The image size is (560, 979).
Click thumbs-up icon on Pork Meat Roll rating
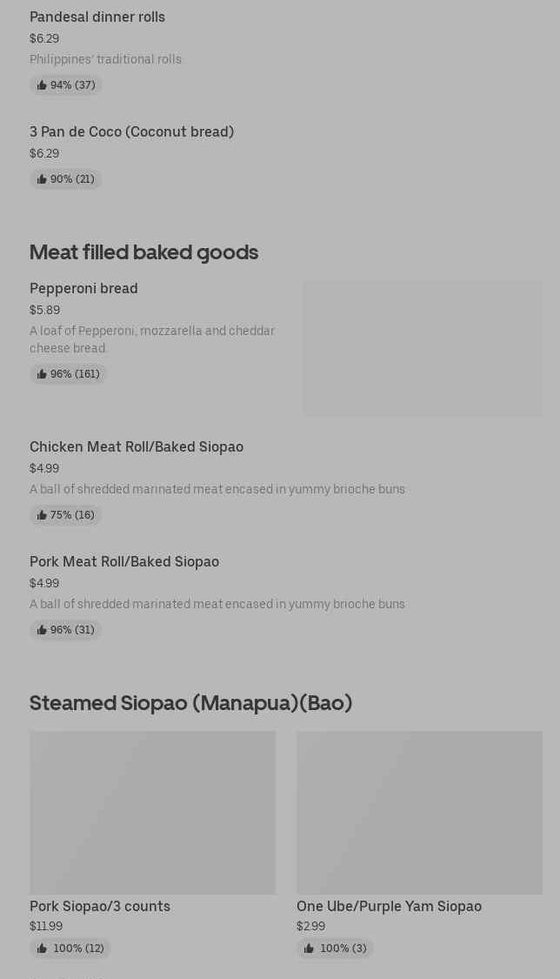[x=42, y=630]
